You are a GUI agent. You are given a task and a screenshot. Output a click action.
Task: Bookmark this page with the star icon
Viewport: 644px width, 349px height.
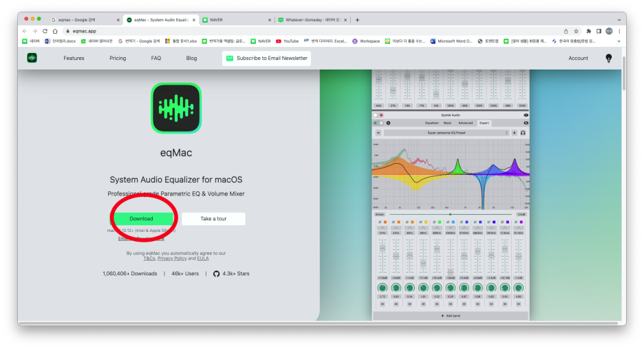577,31
